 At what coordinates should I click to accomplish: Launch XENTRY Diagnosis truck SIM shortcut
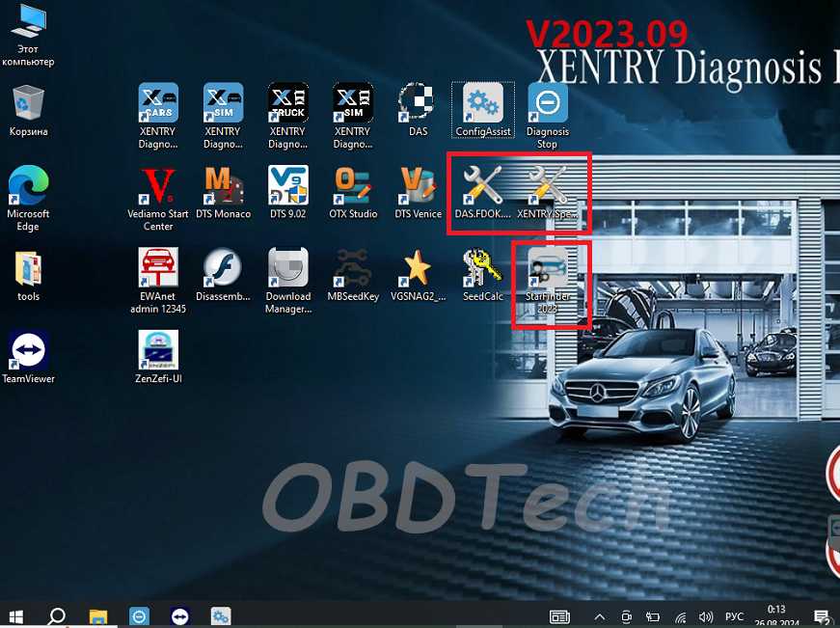353,116
